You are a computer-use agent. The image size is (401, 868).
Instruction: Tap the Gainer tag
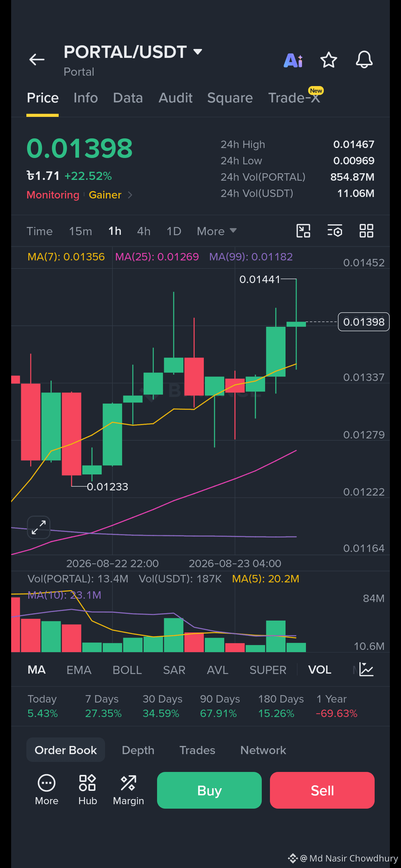pyautogui.click(x=105, y=195)
